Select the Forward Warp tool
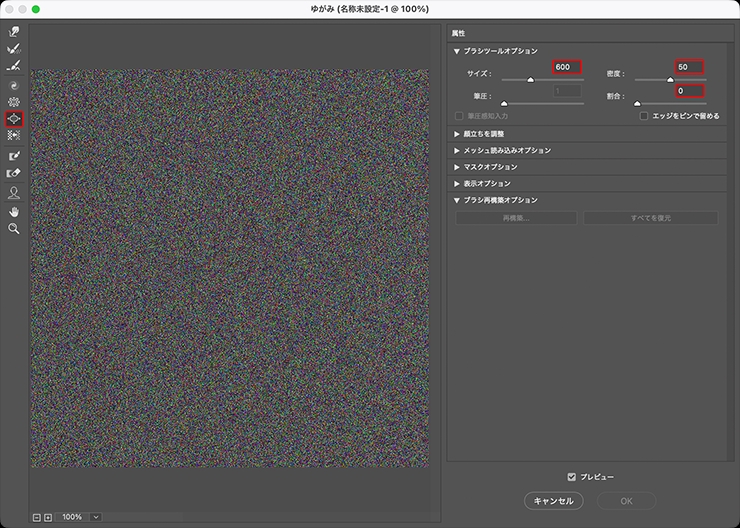The width and height of the screenshot is (740, 528). (x=14, y=32)
